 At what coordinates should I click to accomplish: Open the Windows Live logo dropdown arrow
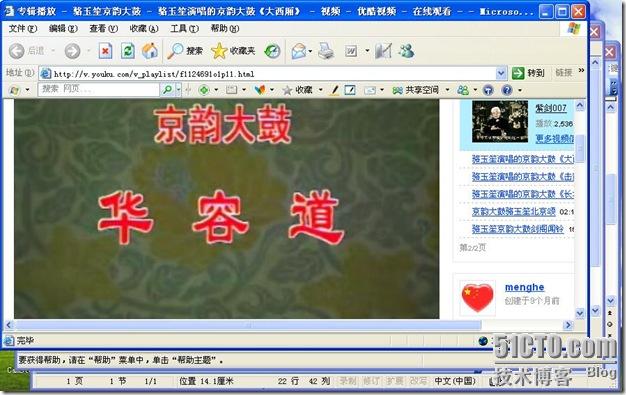pos(27,90)
